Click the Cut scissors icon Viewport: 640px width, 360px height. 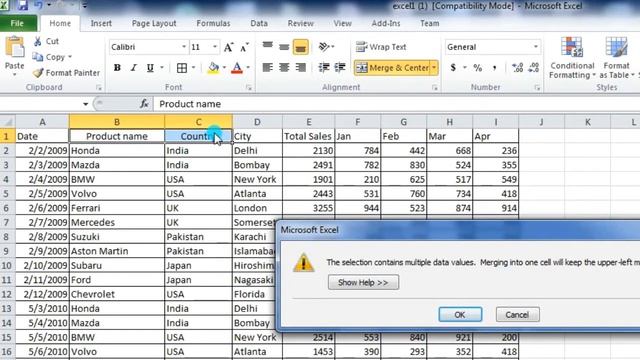38,41
